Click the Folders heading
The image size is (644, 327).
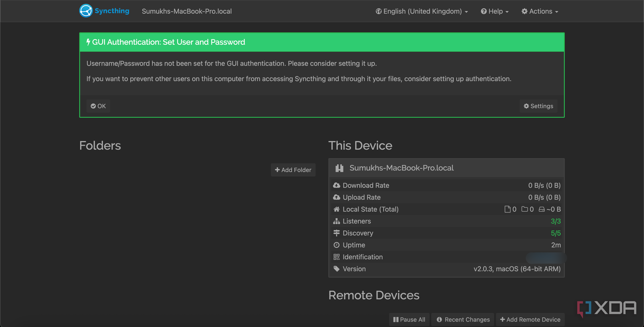[x=100, y=145]
